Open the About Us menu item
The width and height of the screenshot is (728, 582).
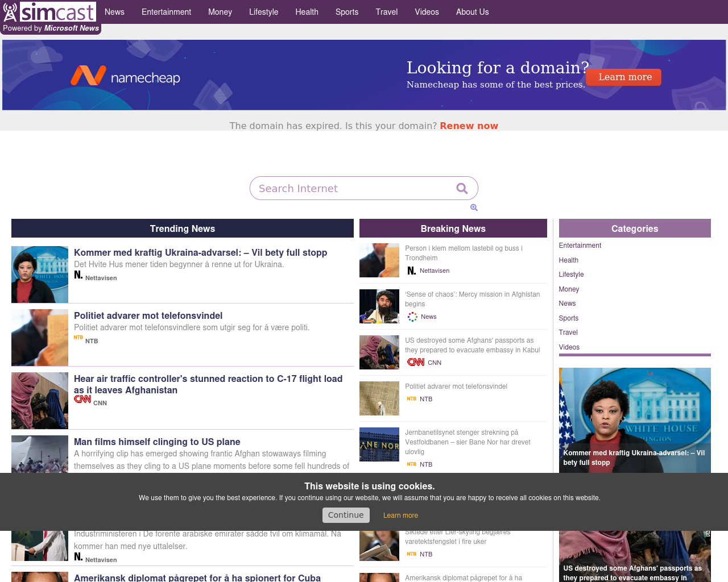[x=473, y=12]
